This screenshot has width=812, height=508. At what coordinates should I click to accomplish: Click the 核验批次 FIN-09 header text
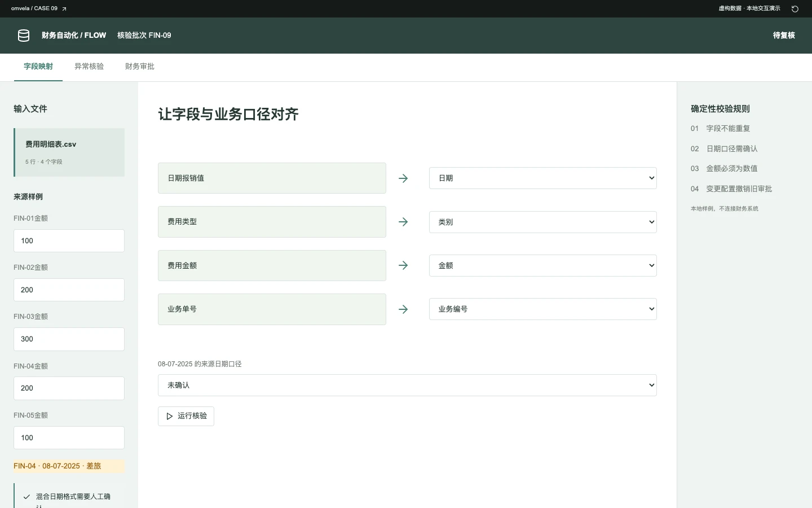(144, 36)
